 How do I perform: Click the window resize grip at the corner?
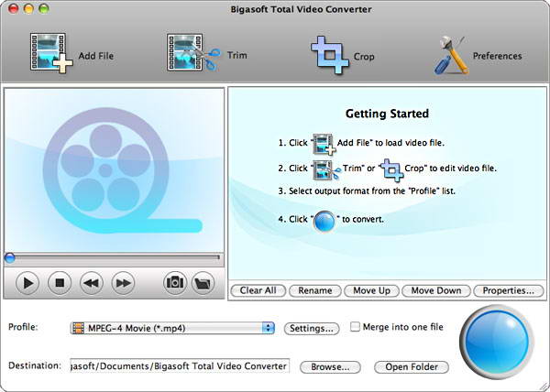(x=544, y=387)
